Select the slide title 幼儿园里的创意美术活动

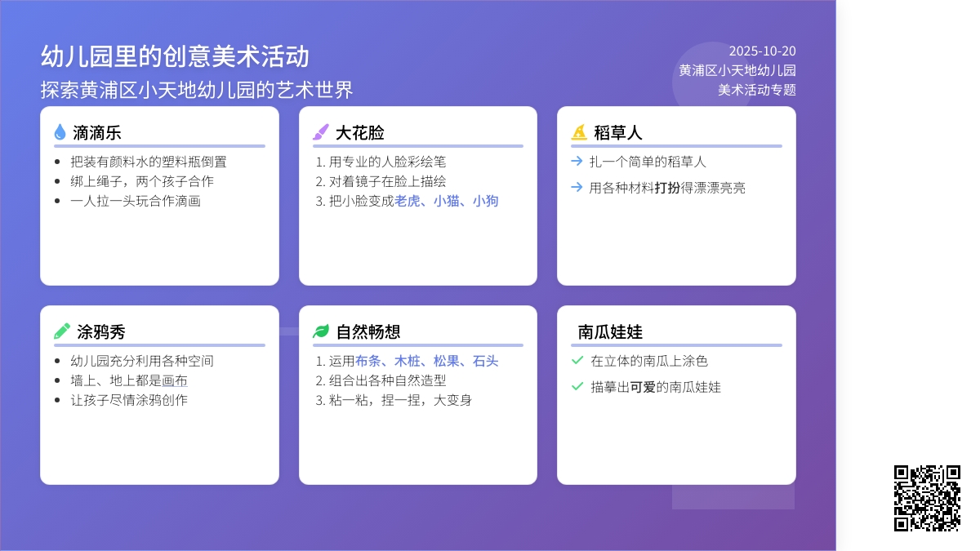click(x=175, y=56)
